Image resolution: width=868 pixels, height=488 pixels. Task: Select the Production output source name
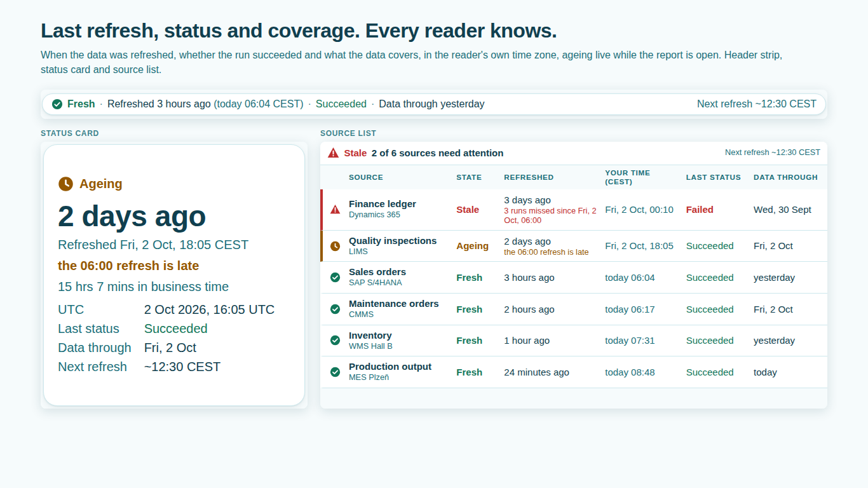click(390, 367)
